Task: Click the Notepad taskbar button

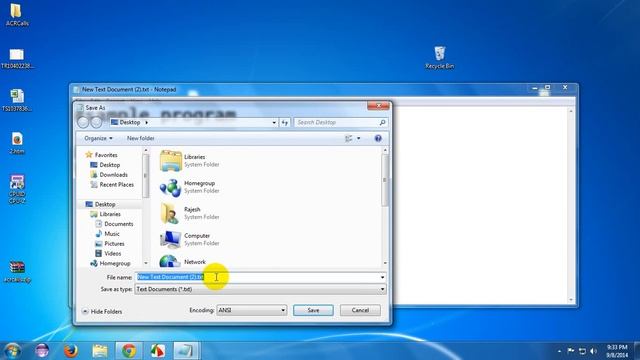Action: tap(186, 351)
